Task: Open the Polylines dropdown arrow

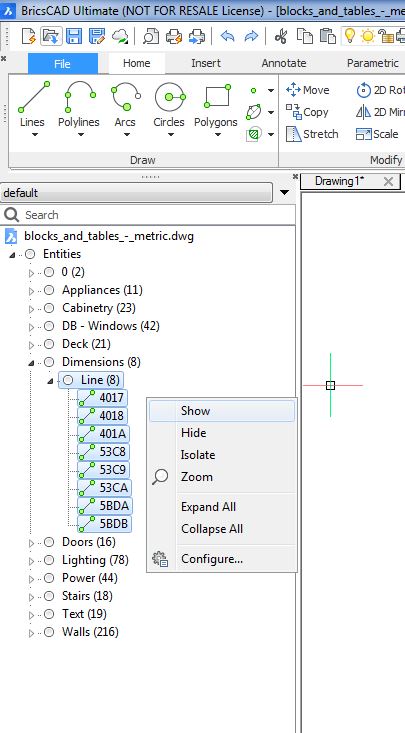Action: (80, 135)
